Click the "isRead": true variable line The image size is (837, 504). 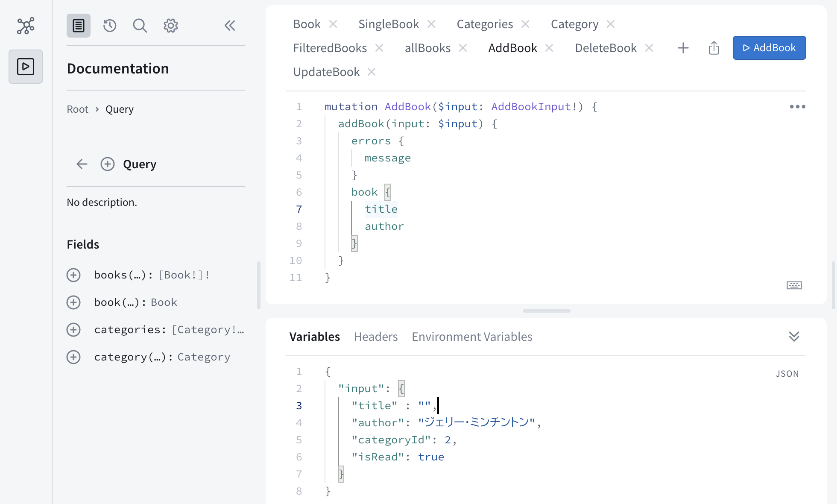pos(398,457)
